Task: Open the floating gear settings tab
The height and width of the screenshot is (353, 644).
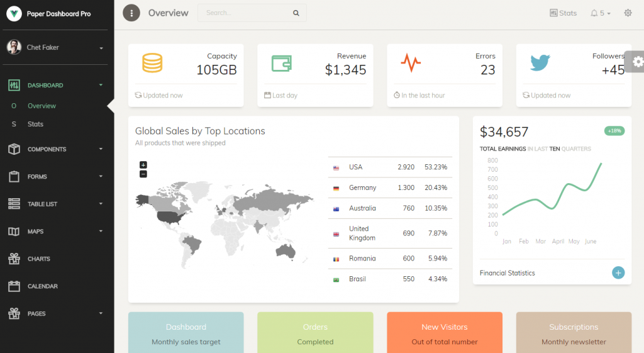Action: click(x=637, y=61)
